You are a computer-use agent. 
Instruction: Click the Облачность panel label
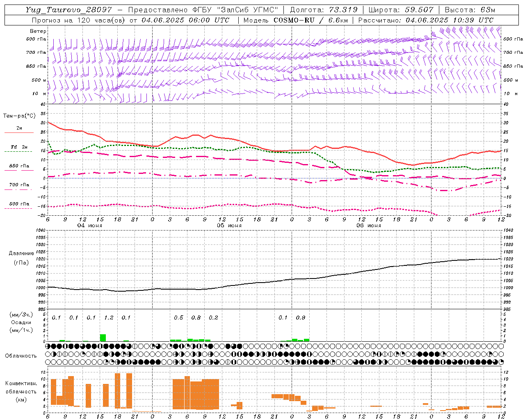(x=21, y=356)
